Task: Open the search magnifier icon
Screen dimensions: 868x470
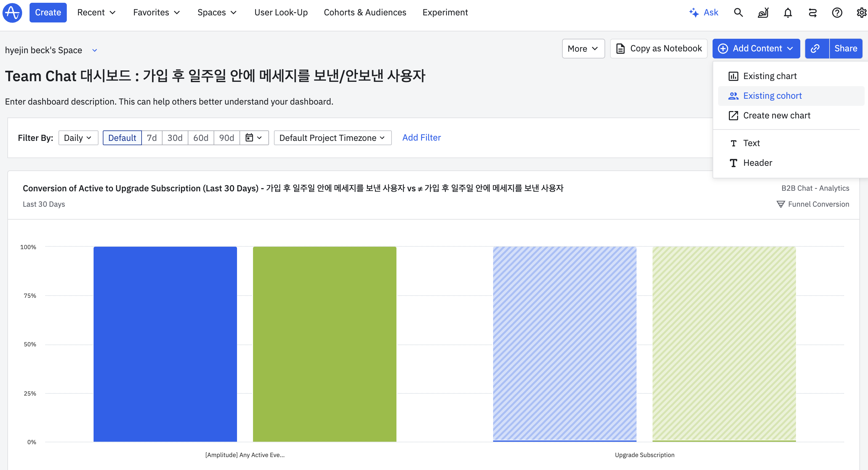Action: [738, 13]
